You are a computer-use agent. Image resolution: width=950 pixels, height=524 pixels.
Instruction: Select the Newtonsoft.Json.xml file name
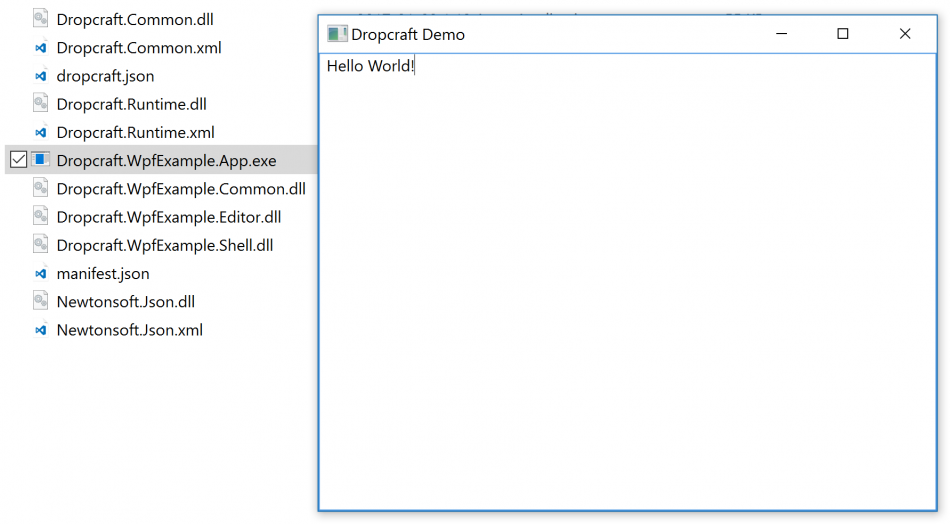[x=130, y=330]
